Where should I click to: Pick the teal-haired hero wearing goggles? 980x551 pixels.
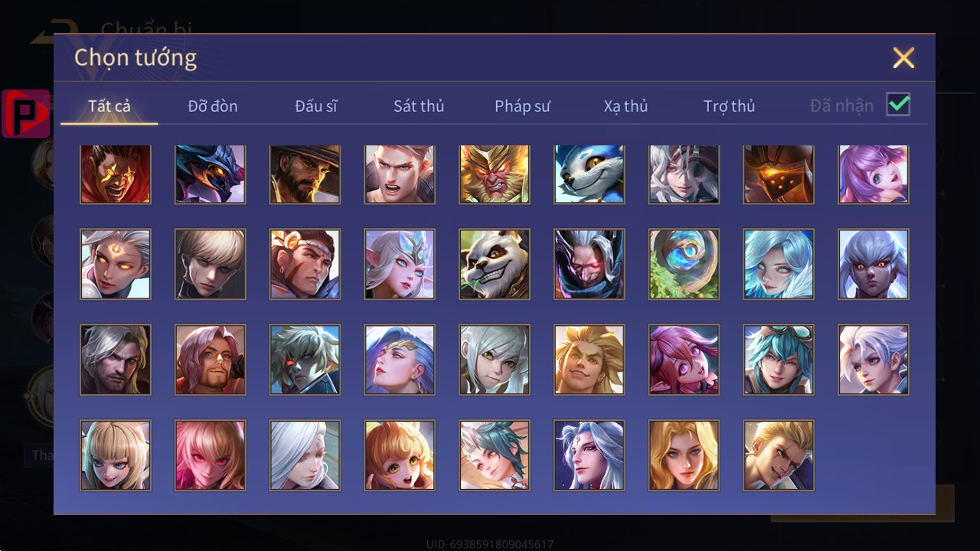pyautogui.click(x=779, y=360)
